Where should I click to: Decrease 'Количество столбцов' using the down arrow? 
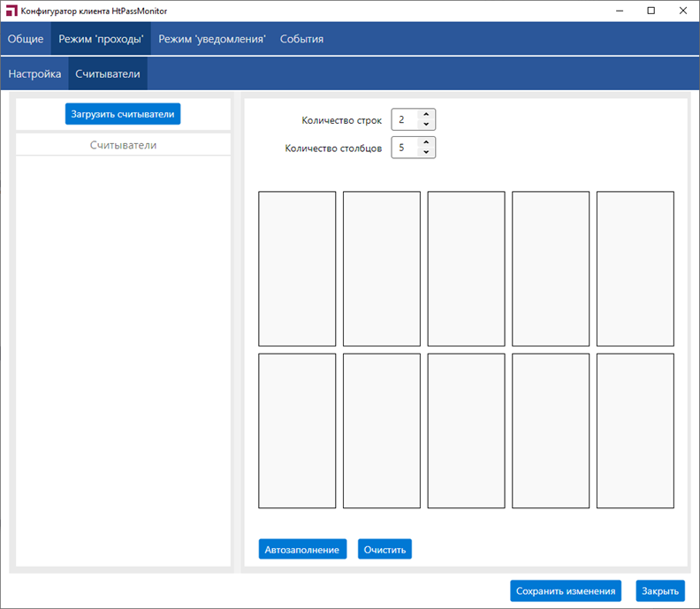(426, 153)
